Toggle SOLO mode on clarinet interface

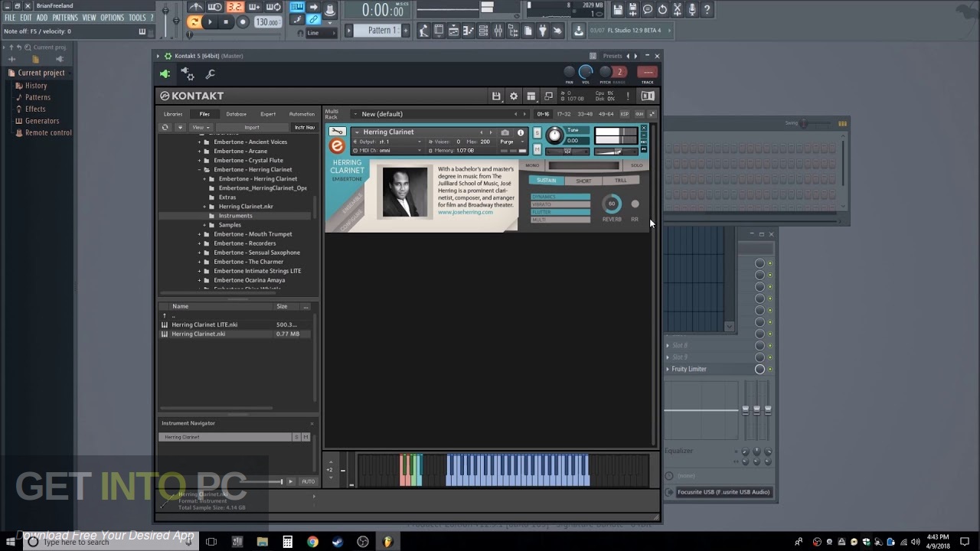click(x=637, y=165)
